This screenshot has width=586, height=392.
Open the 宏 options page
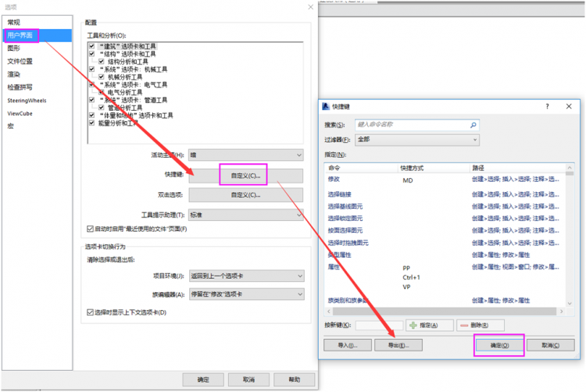tap(10, 127)
